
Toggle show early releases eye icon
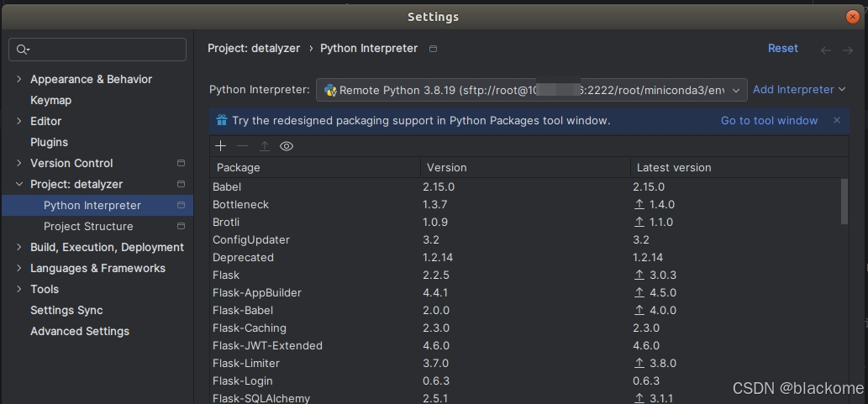click(x=287, y=146)
